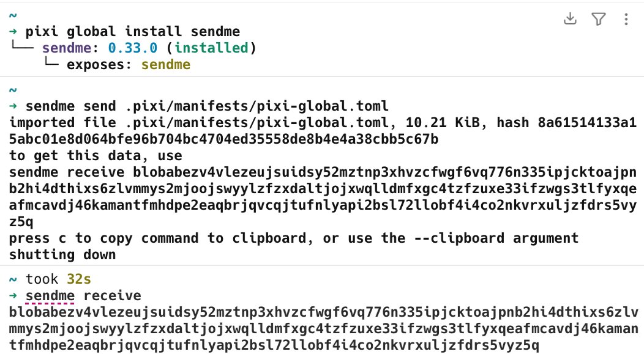Click the ticket line starting 'afmcavdj46kamant'
This screenshot has width=644, height=354.
click(323, 205)
